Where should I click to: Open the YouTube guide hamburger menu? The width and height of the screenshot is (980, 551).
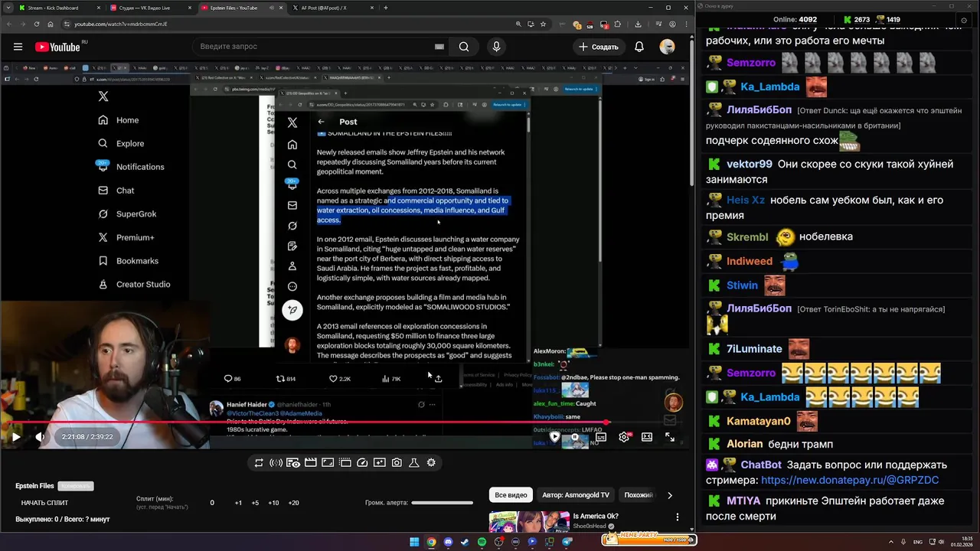pyautogui.click(x=18, y=47)
